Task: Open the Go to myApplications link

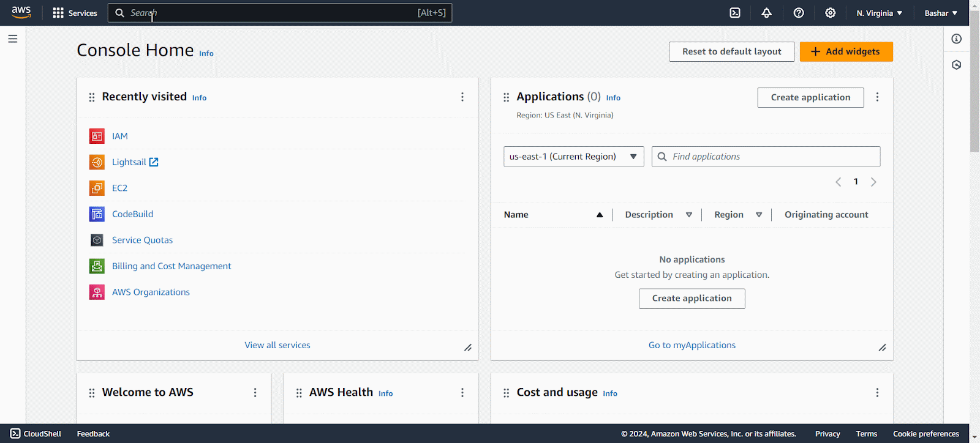Action: pyautogui.click(x=692, y=345)
